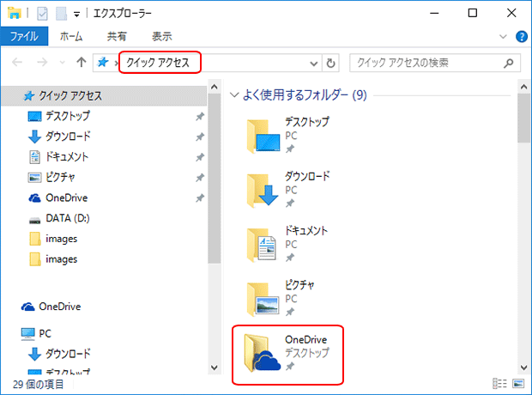The height and width of the screenshot is (395, 532).
Task: Click クイック アクセス in the address bar
Action: click(158, 63)
